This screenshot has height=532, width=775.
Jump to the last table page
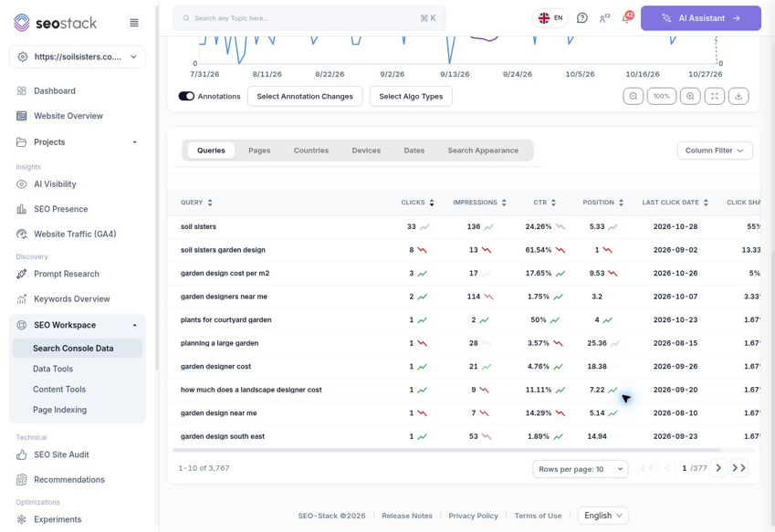[x=738, y=468]
